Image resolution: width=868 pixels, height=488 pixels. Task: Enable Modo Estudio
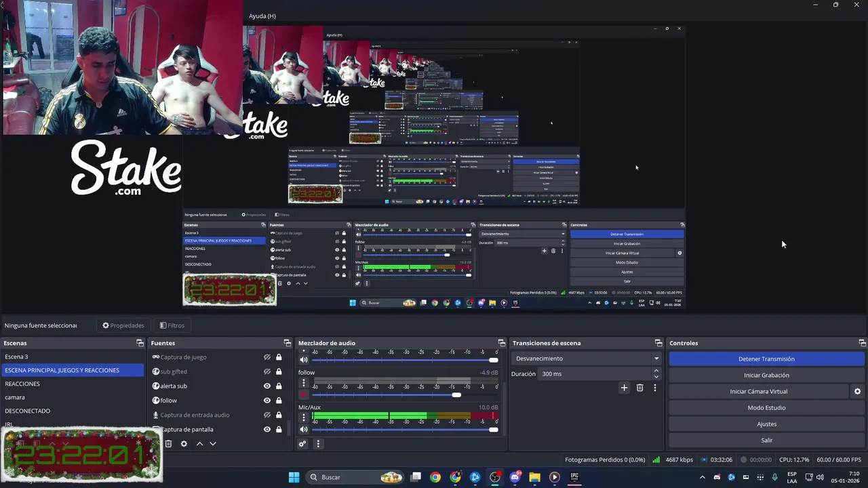(766, 407)
